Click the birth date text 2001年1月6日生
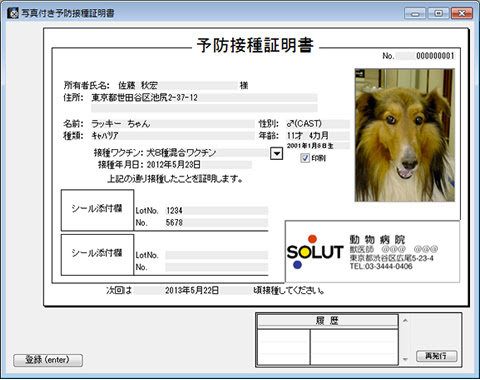 click(x=310, y=146)
